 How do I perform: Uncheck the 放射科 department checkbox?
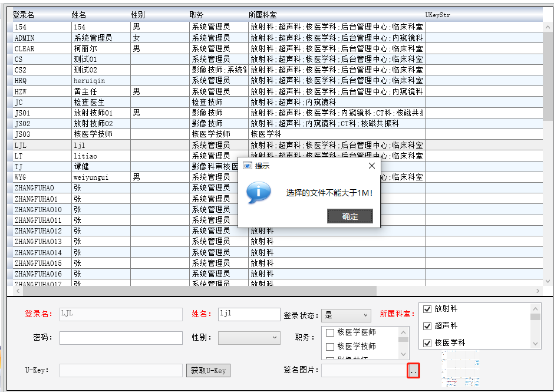pos(428,309)
